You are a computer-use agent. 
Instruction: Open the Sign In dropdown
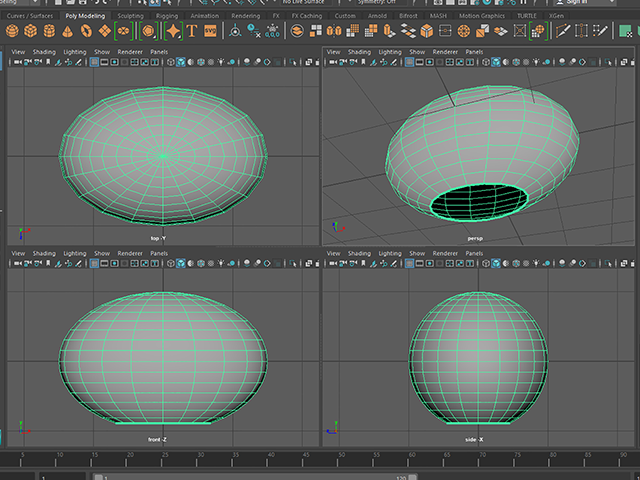(x=585, y=2)
